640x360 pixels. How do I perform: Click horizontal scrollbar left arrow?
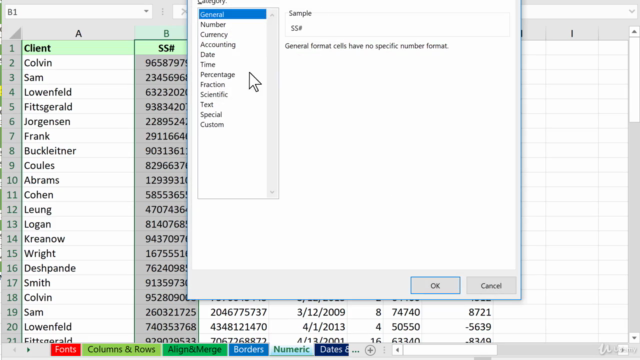click(398, 350)
